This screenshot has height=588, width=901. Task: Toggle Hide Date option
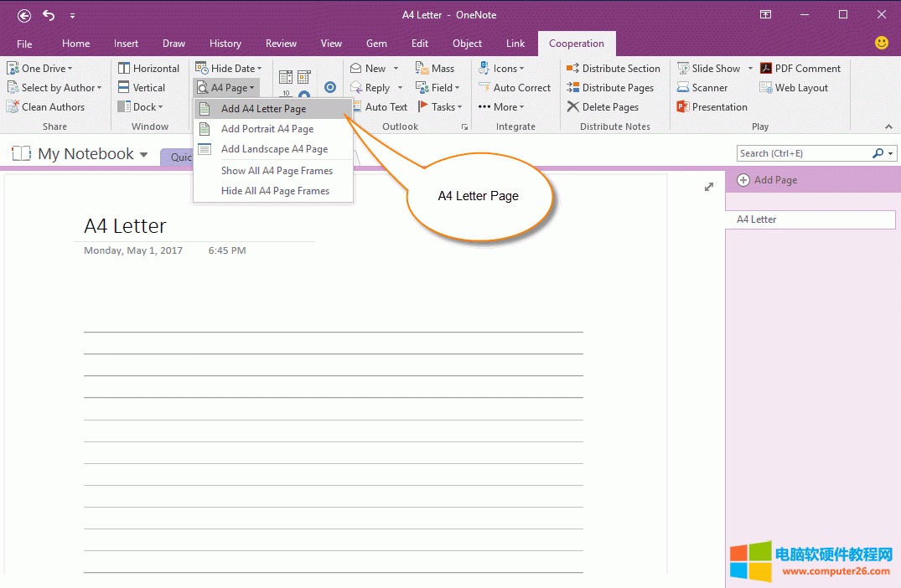(x=228, y=69)
